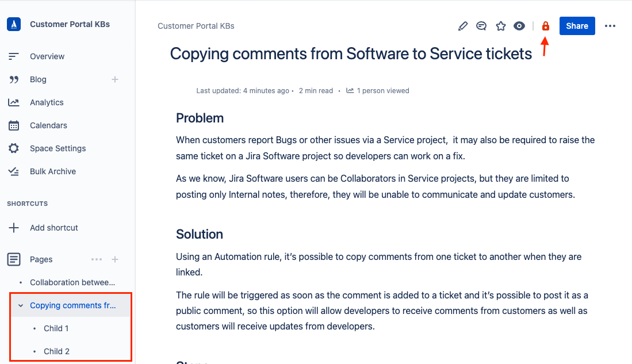The width and height of the screenshot is (632, 364).
Task: Click Add shortcut
Action: click(x=53, y=228)
